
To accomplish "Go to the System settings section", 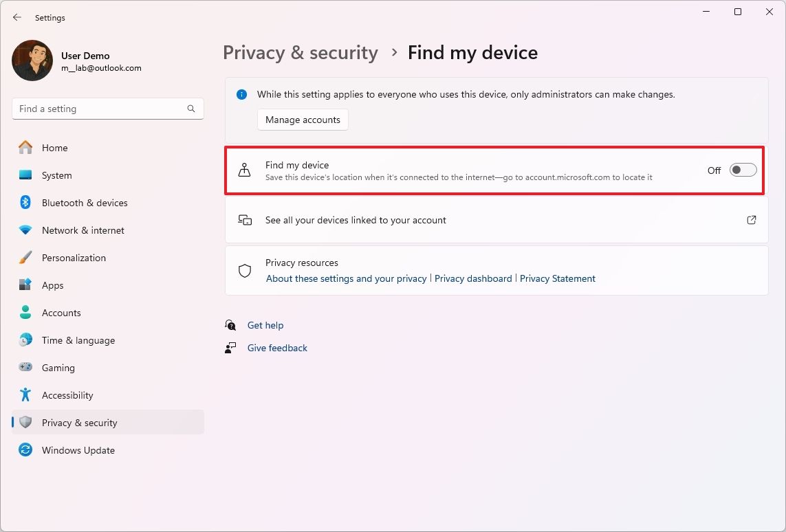I will pos(56,175).
